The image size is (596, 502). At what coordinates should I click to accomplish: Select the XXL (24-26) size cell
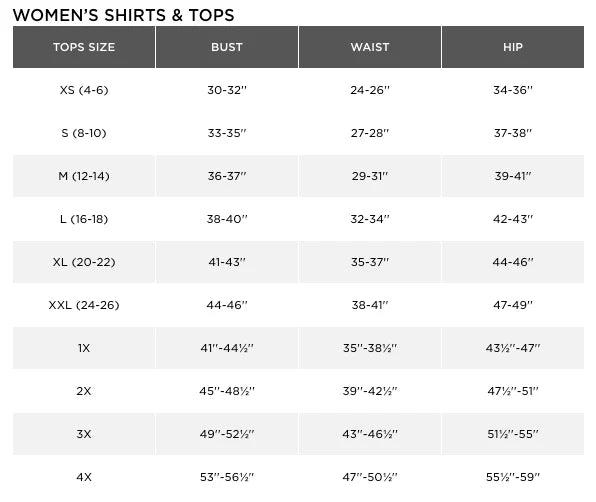[84, 305]
